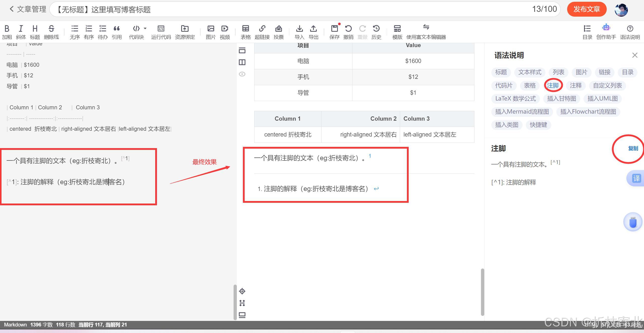Image resolution: width=644 pixels, height=333 pixels.
Task: Undo last change (撤销)
Action: pos(348,32)
